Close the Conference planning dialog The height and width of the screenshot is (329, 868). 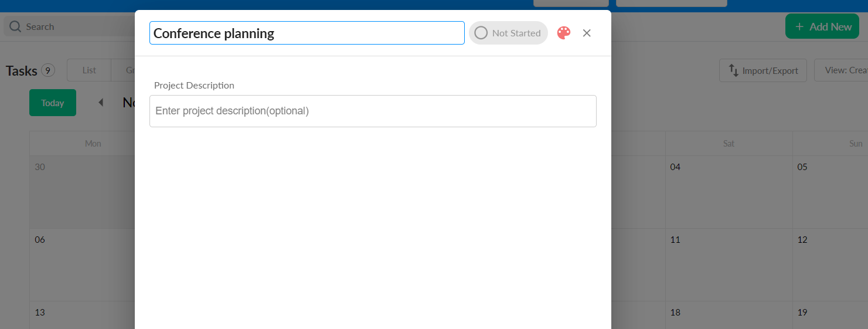point(587,33)
